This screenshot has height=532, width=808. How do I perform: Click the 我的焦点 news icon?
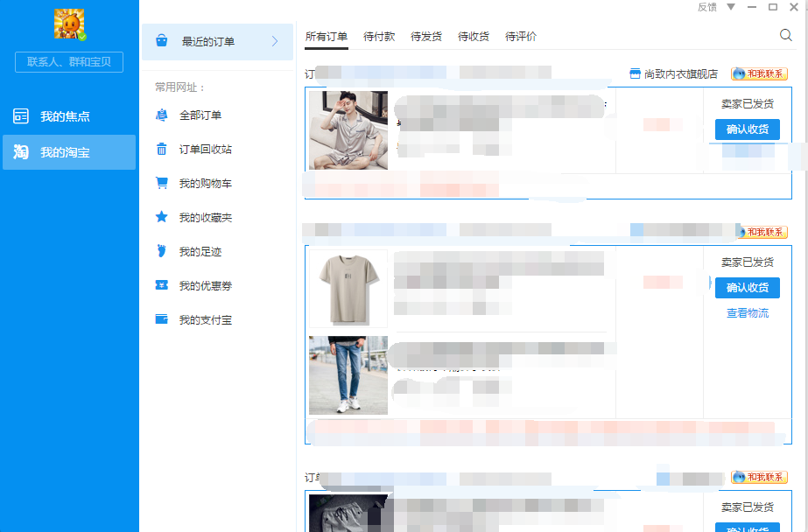[x=21, y=116]
